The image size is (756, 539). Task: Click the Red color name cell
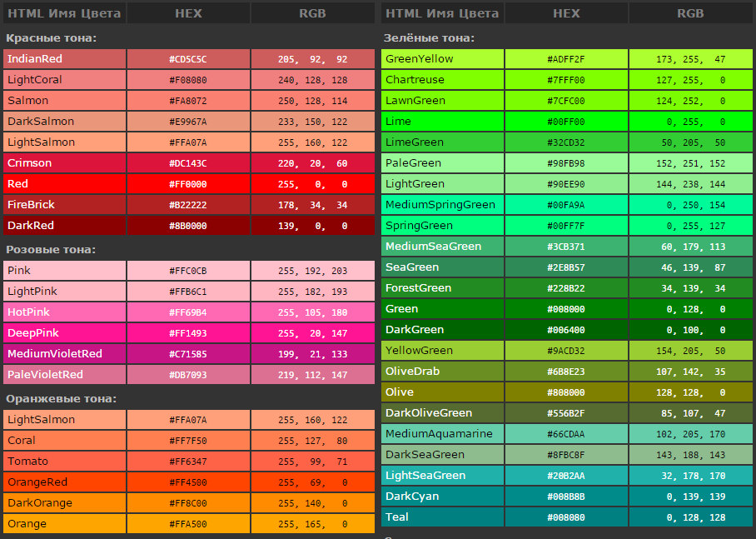coord(65,184)
